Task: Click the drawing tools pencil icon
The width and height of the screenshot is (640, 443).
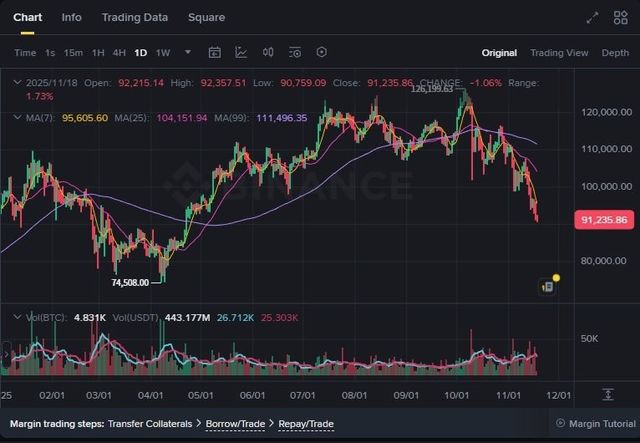Action: 295,52
